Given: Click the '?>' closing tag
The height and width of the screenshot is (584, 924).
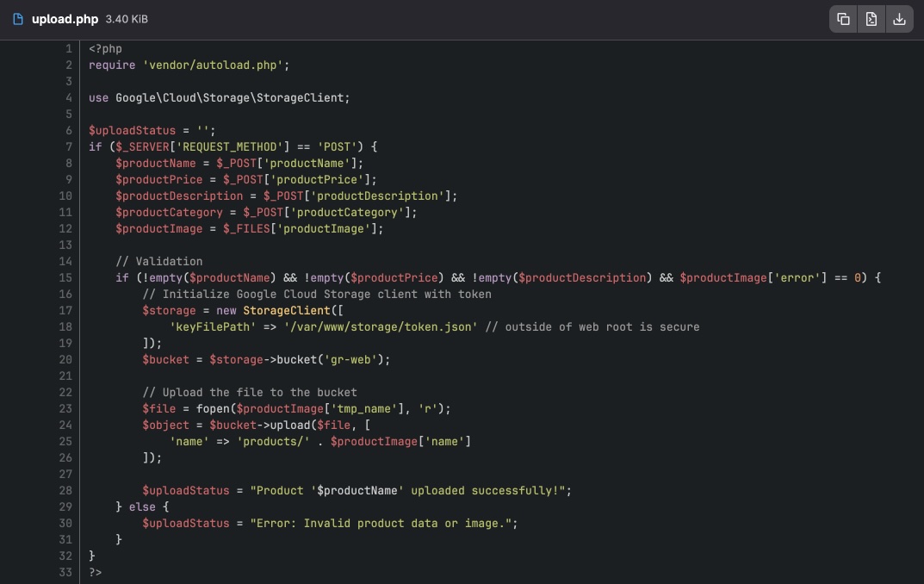Looking at the screenshot, I should pos(96,572).
